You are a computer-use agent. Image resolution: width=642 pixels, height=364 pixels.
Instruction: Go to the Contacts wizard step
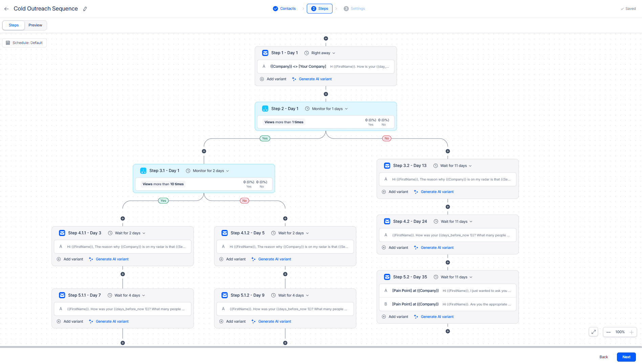pos(284,9)
